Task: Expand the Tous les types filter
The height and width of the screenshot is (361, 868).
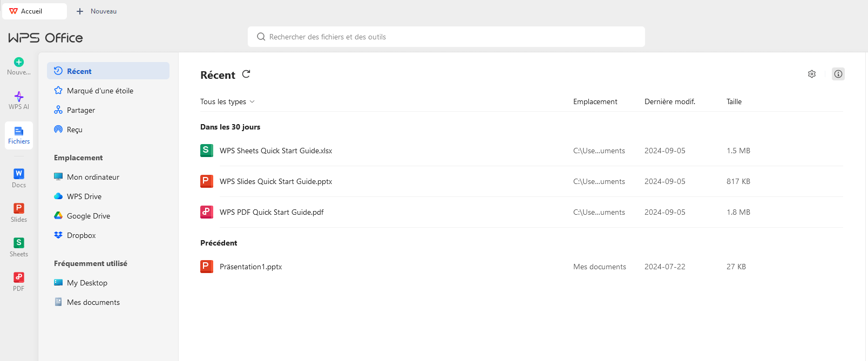Action: [x=227, y=102]
